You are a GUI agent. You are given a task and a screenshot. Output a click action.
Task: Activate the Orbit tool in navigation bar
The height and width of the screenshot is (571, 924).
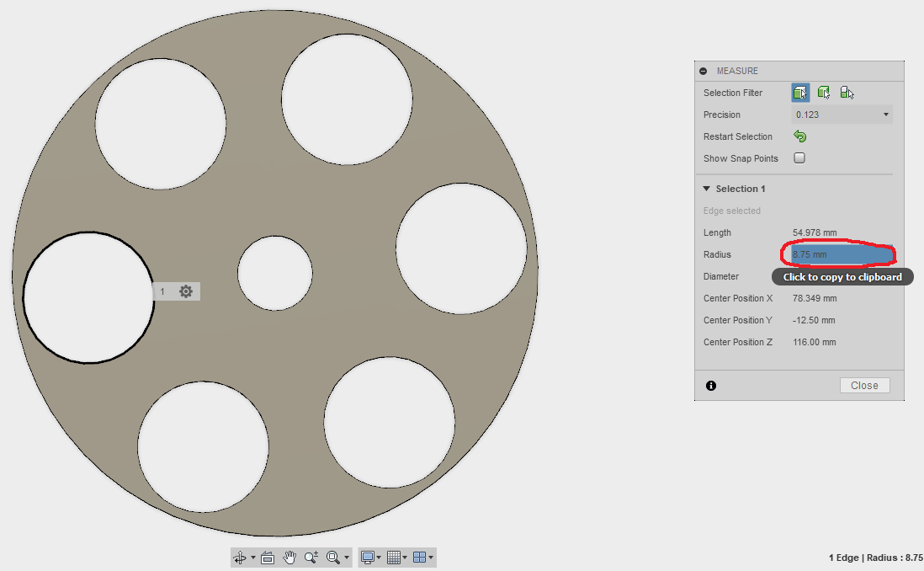(240, 558)
